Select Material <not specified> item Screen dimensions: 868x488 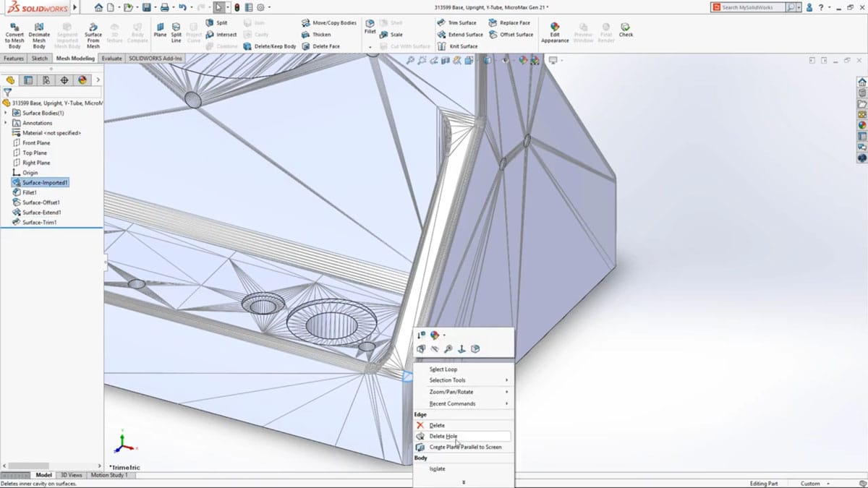click(46, 133)
